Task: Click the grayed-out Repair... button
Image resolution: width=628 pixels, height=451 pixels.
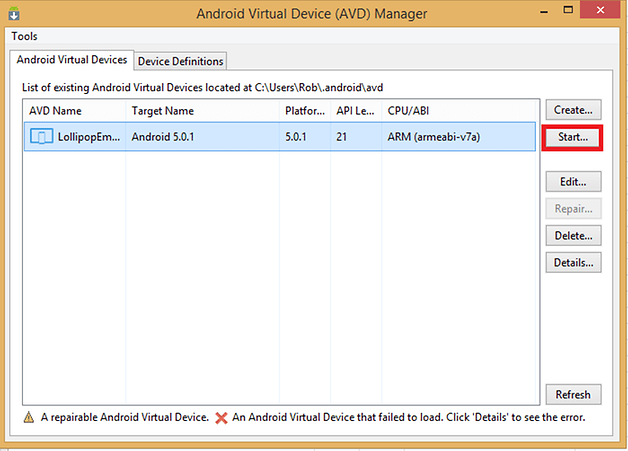Action: (x=573, y=209)
